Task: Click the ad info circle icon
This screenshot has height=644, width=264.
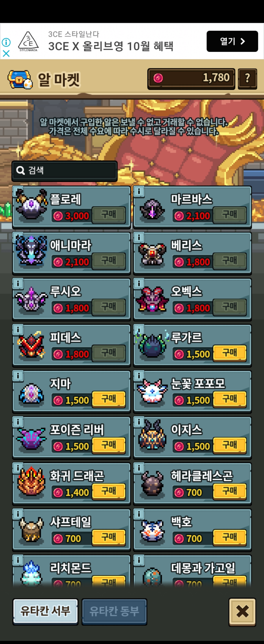Action: pos(6,42)
